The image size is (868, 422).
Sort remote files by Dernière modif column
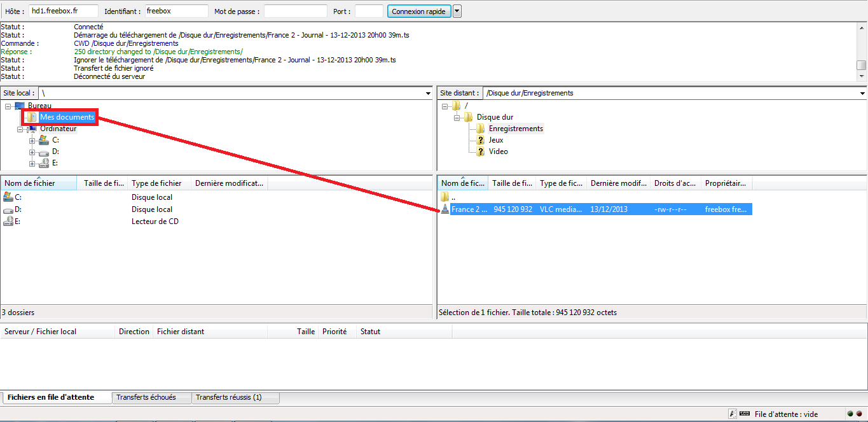tap(618, 183)
